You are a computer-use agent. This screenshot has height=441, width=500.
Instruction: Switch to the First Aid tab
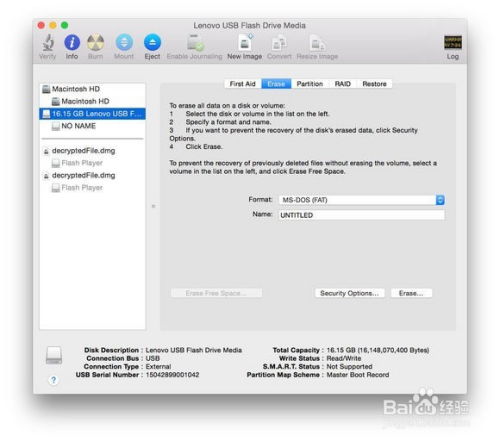pyautogui.click(x=242, y=84)
